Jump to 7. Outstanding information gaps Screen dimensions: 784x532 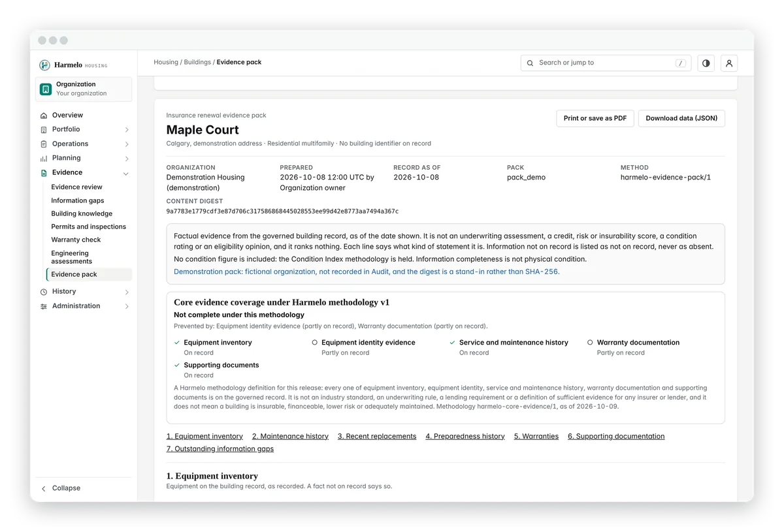coord(220,449)
